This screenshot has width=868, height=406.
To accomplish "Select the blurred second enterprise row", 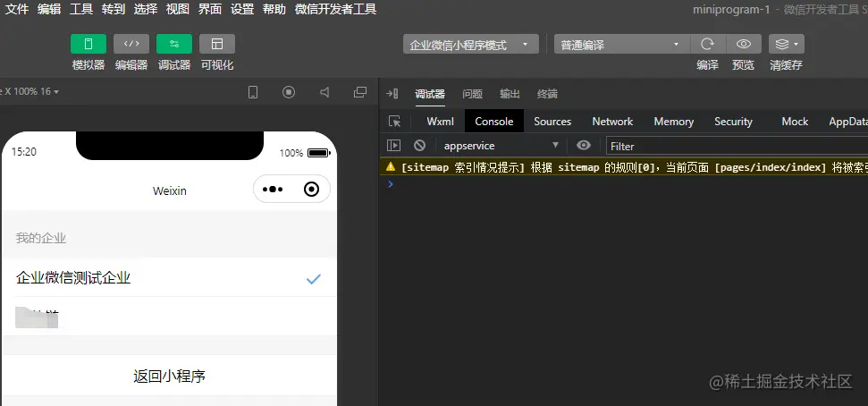I will tap(169, 317).
